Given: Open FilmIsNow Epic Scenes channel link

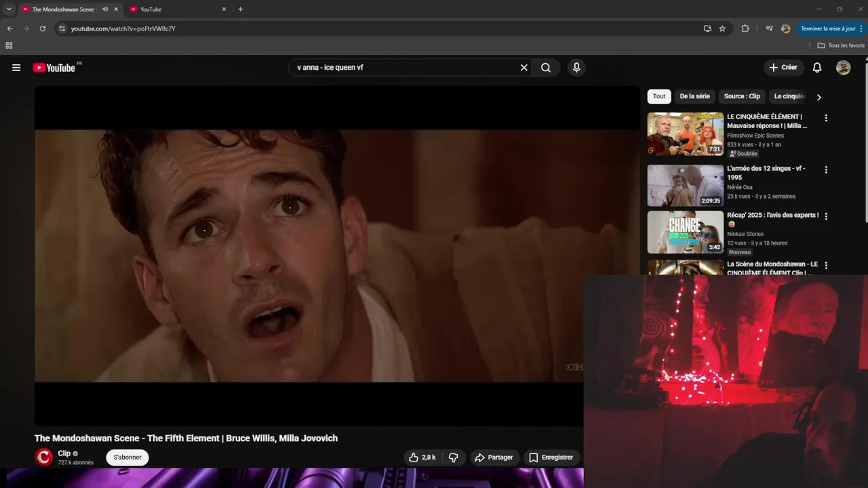Looking at the screenshot, I should pos(755,136).
